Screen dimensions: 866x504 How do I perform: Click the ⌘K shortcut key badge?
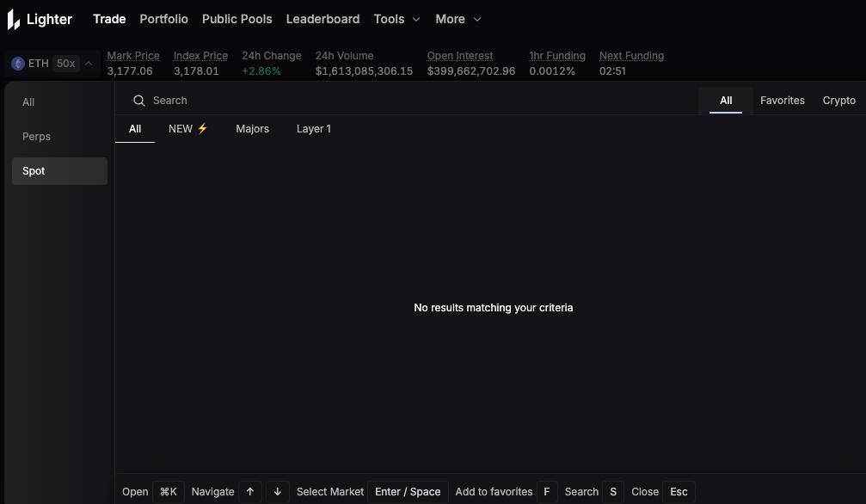pyautogui.click(x=169, y=492)
